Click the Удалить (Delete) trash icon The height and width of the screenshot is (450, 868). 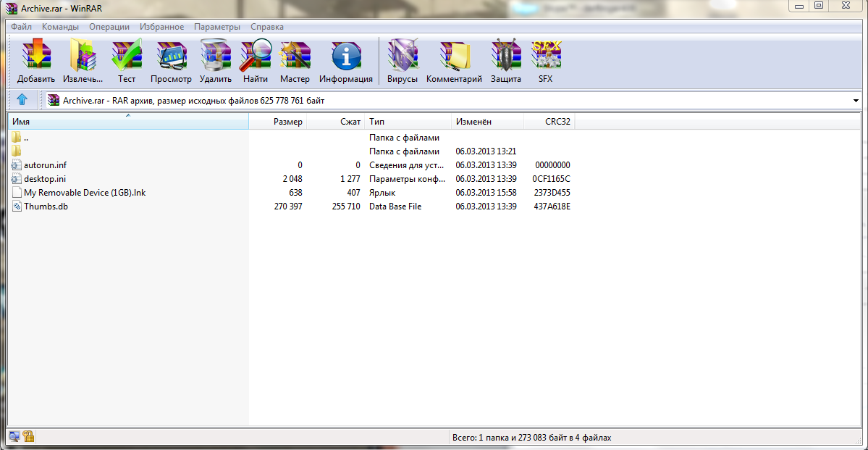[215, 55]
